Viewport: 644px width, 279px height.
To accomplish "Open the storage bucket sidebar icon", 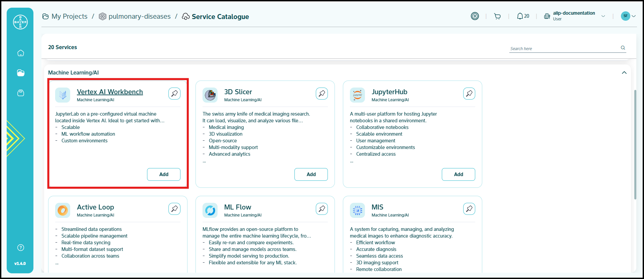I will pos(21,93).
